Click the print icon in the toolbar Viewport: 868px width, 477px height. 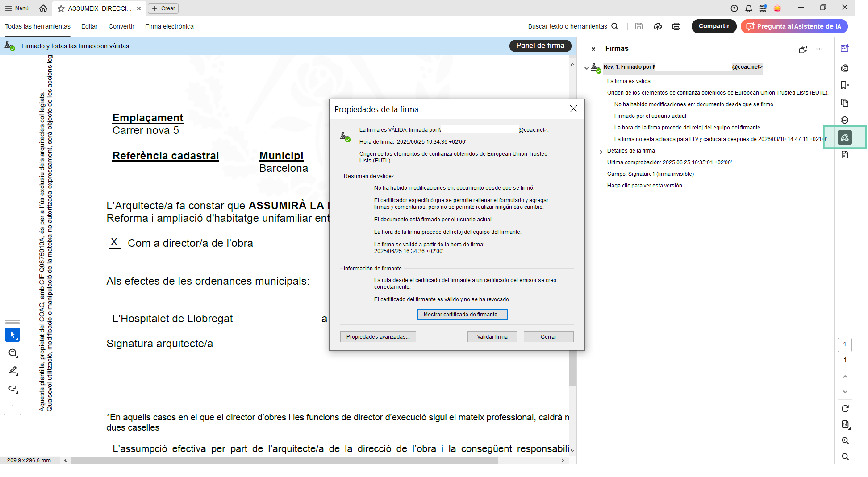coord(676,26)
